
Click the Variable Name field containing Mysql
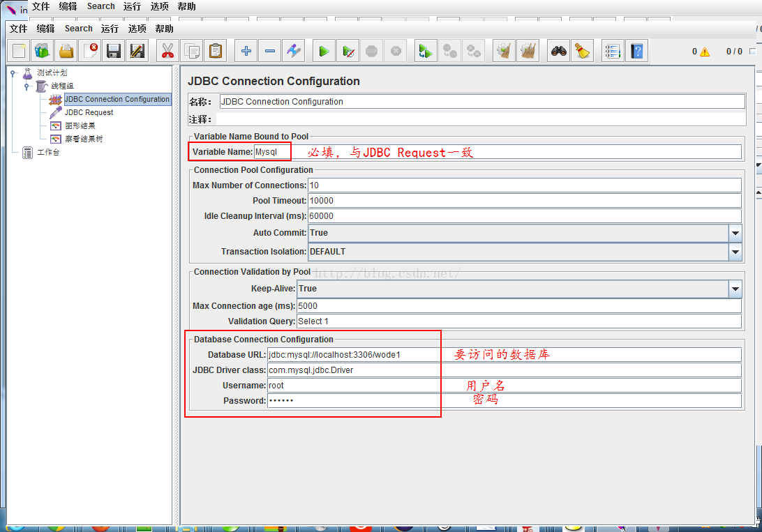point(498,152)
